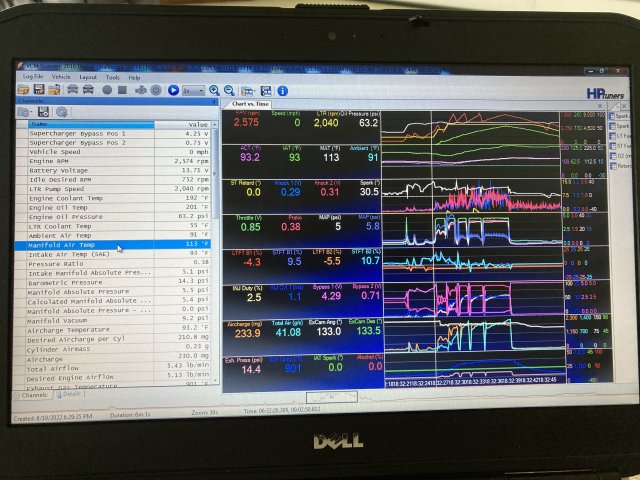
Task: Click the zoom out magnifier icon
Action: click(x=229, y=90)
